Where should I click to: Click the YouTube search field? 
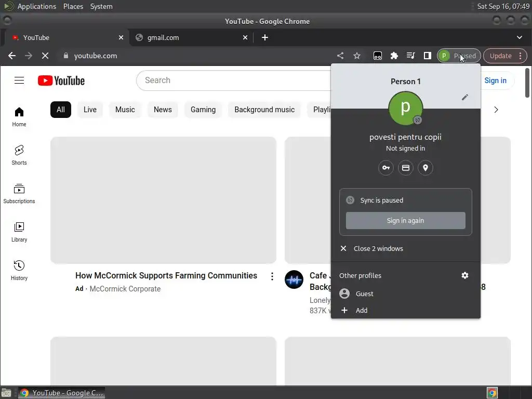click(x=234, y=81)
